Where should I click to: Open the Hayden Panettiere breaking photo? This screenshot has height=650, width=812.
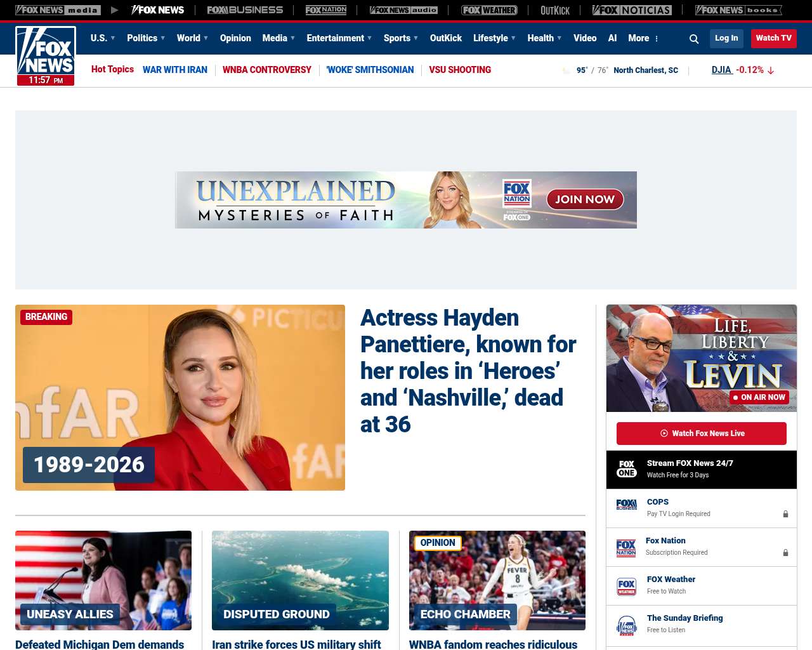pos(180,397)
